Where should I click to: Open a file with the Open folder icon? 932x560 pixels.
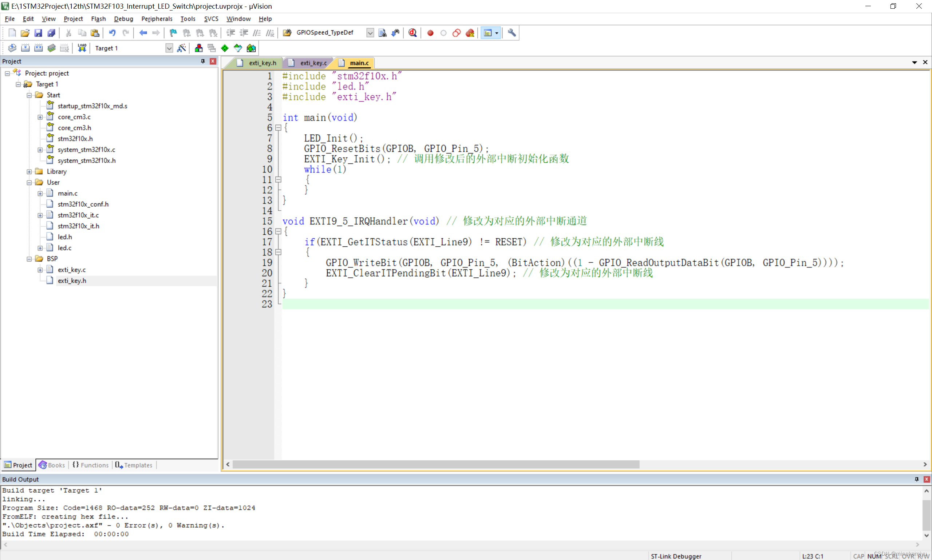[25, 33]
